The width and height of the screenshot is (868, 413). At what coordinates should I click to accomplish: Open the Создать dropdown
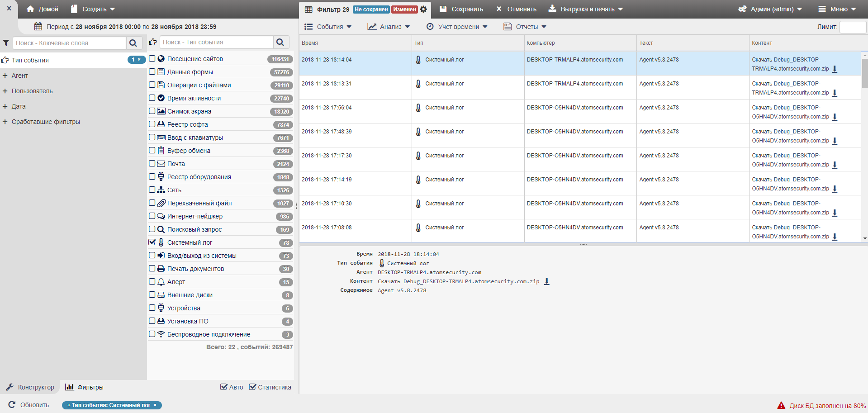93,9
